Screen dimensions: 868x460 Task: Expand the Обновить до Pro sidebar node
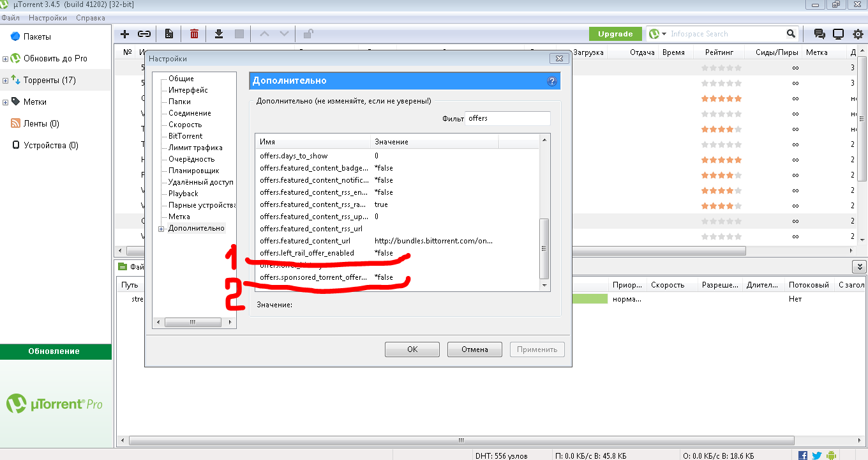[5, 59]
